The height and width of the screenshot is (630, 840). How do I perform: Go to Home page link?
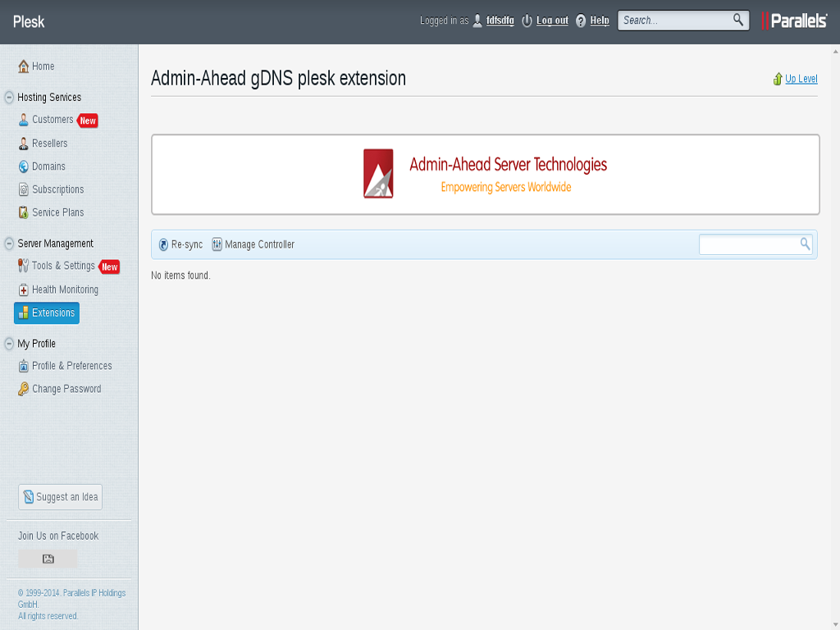pyautogui.click(x=43, y=66)
